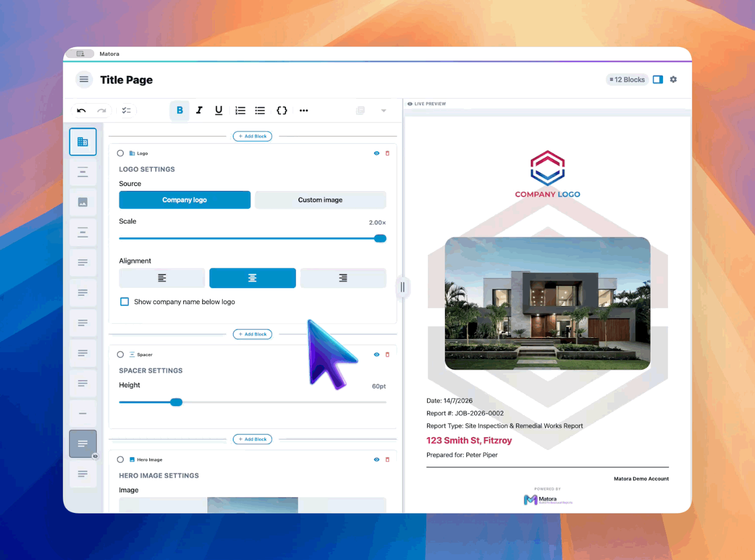This screenshot has height=560, width=755.
Task: Click the greyed-out document icon in the toolbar
Action: point(360,110)
